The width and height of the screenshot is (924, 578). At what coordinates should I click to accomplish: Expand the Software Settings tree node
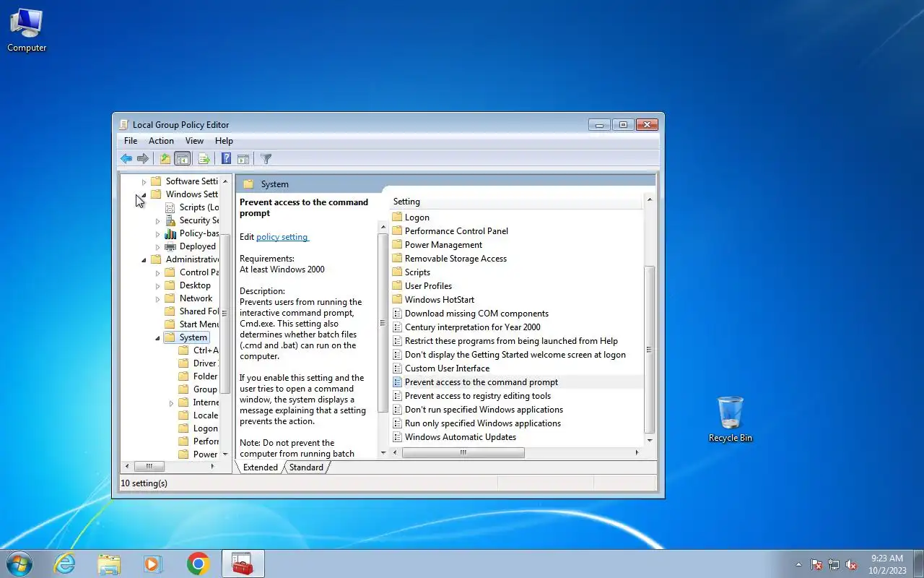coord(144,182)
